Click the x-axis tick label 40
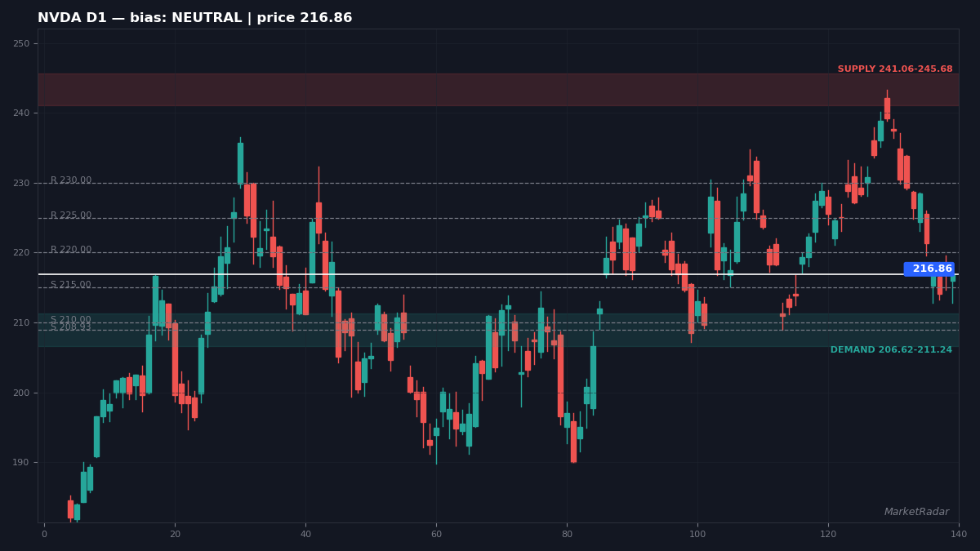Image resolution: width=980 pixels, height=551 pixels. click(x=305, y=534)
